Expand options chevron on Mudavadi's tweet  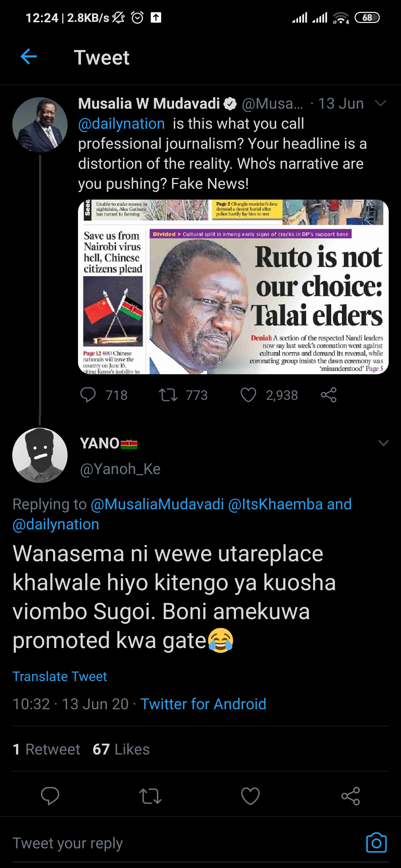point(381,103)
